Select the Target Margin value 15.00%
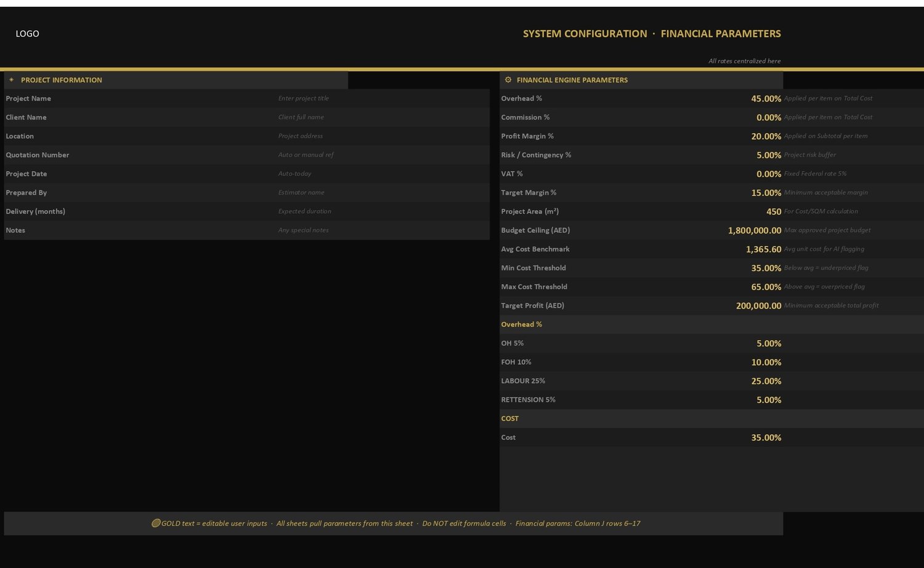Viewport: 924px width, 568px height. 766,193
